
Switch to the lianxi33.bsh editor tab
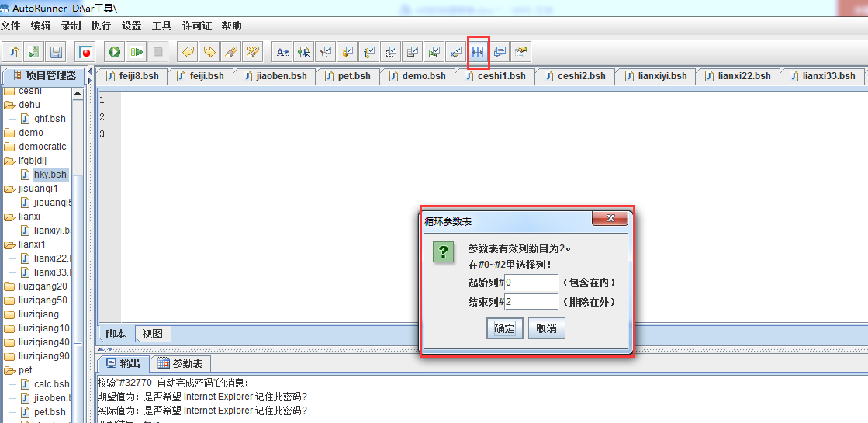click(x=821, y=76)
